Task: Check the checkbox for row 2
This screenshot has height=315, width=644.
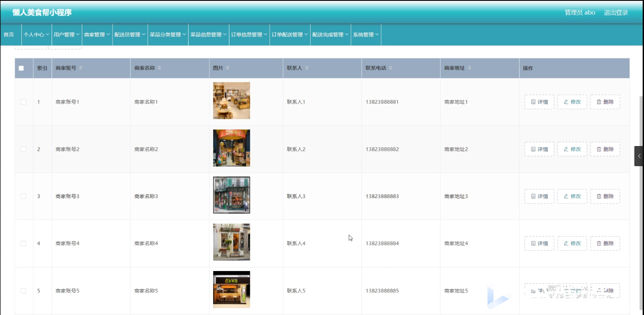Action: (x=23, y=149)
